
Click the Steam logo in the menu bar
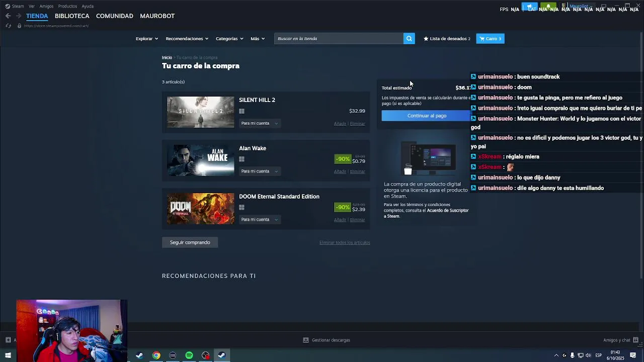8,6
